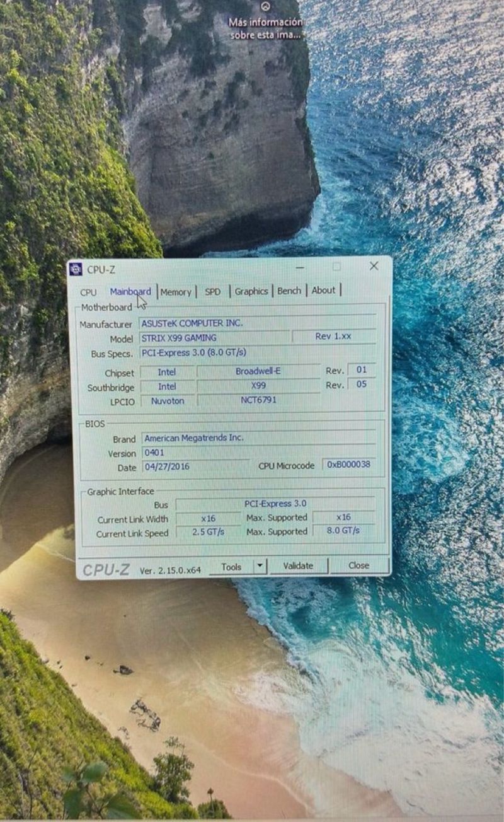
Task: Select the American Megatrends Inc. BIOS brand
Action: click(258, 437)
